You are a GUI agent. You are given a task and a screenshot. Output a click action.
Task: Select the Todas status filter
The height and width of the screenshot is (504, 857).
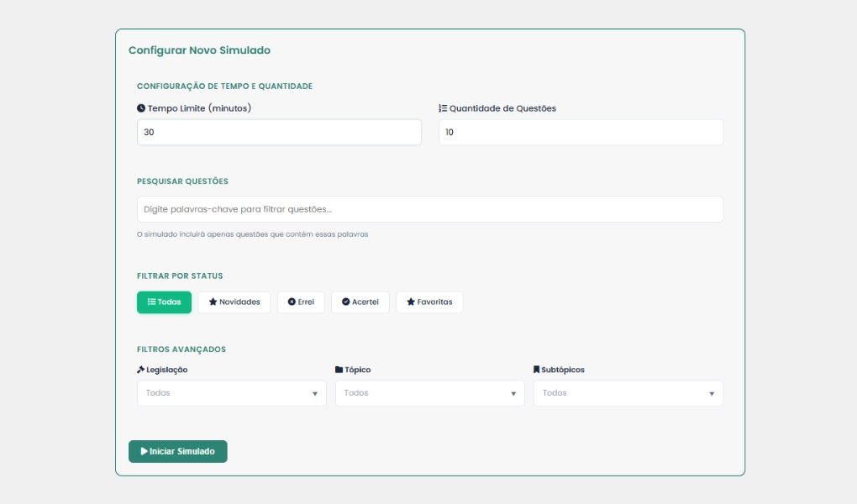click(x=164, y=302)
